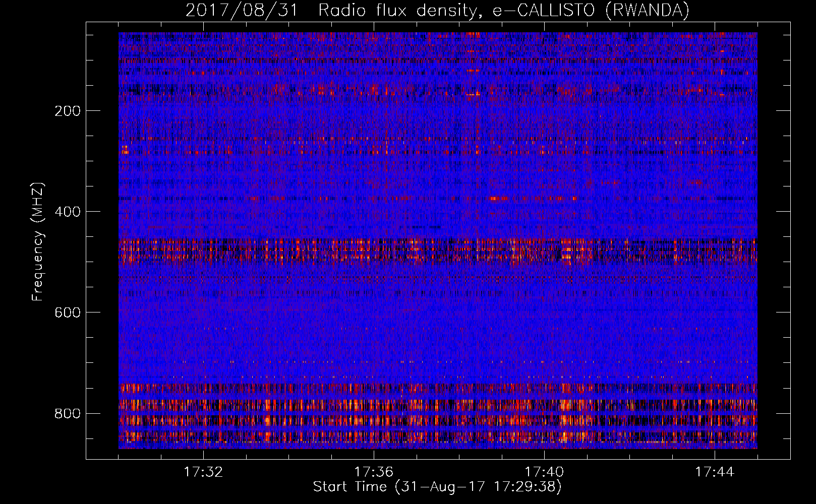Click the 'Start Time (31-Aug-17 17:29:38)' label

(437, 487)
